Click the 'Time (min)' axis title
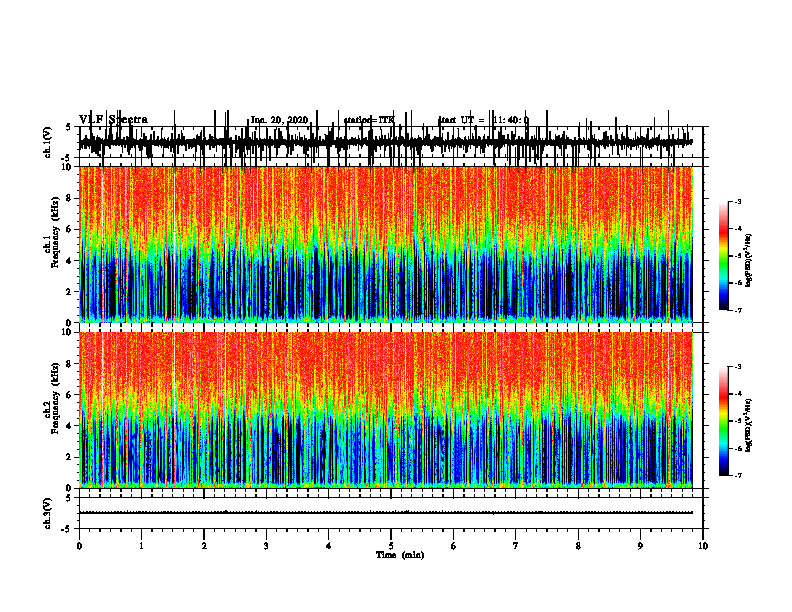Viewport: 792px width, 612px height. click(x=400, y=555)
